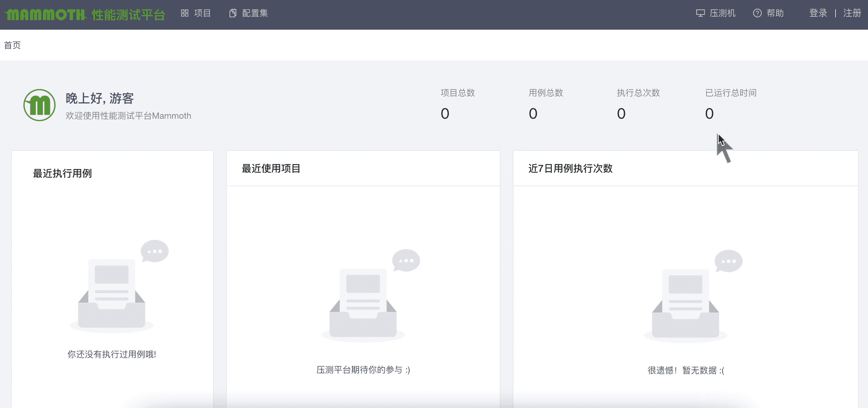868x408 pixels.
Task: Open the 项目 menu item
Action: [x=202, y=13]
